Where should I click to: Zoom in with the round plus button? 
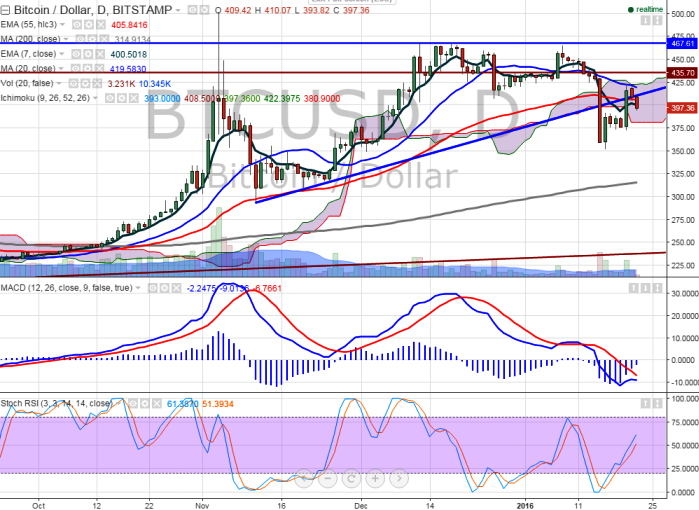coord(375,478)
